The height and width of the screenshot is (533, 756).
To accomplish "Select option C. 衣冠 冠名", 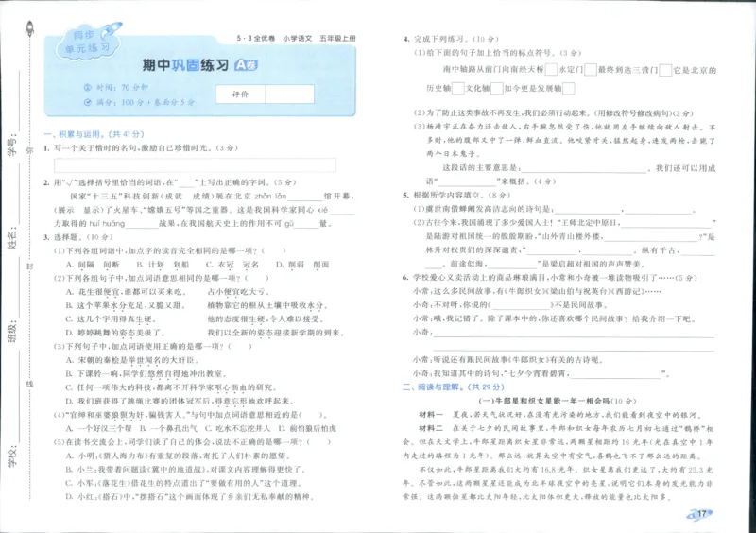I will 232,265.
